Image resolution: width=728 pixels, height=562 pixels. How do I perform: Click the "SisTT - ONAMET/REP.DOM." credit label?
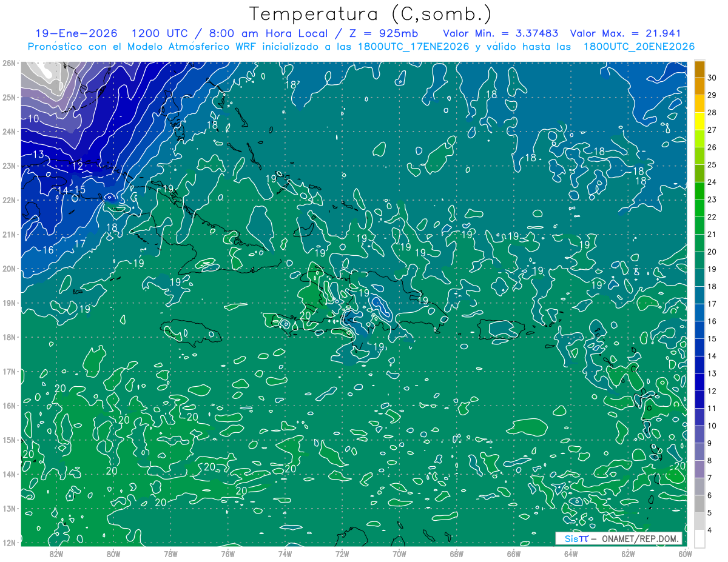pyautogui.click(x=619, y=538)
